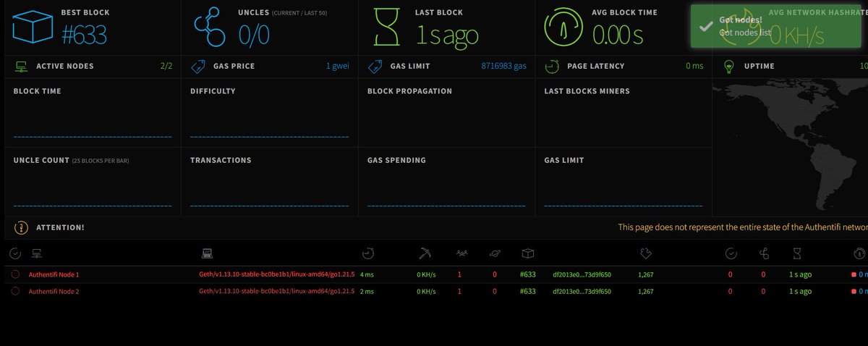This screenshot has width=868, height=346.
Task: Sort table by the tags column icon
Action: (x=647, y=253)
